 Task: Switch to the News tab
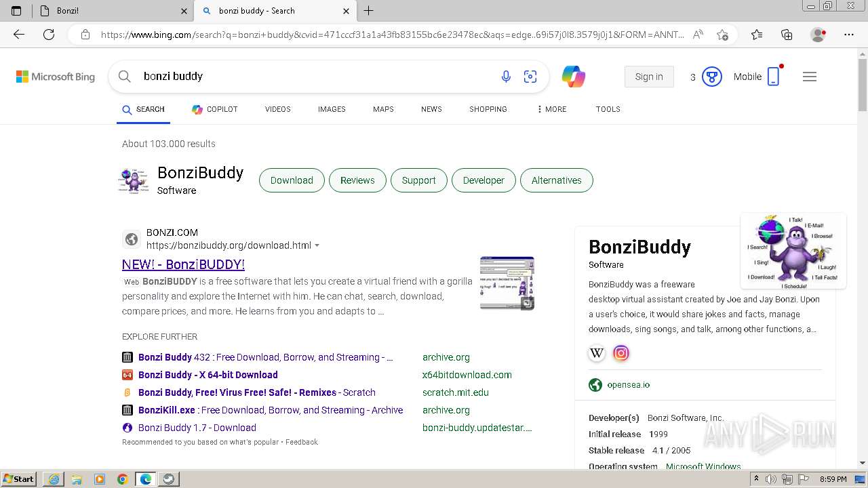click(x=431, y=109)
